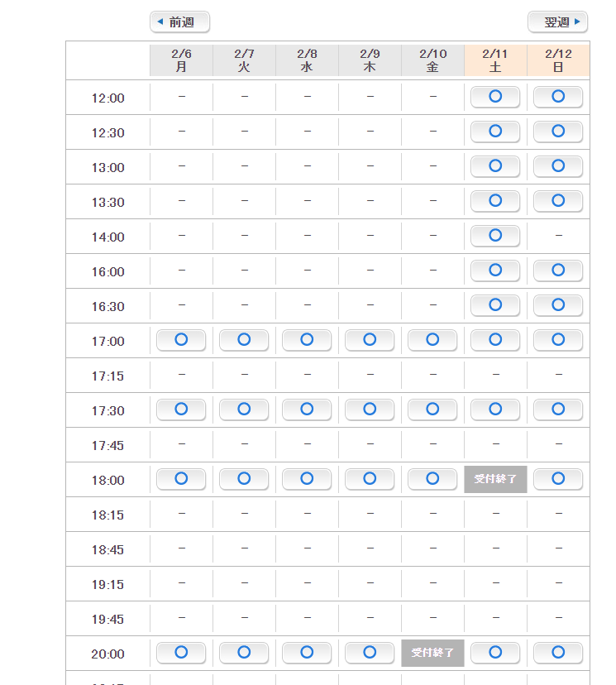This screenshot has width=616, height=685.
Task: Reserve the 18:00 slot on 2/8
Action: point(307,479)
